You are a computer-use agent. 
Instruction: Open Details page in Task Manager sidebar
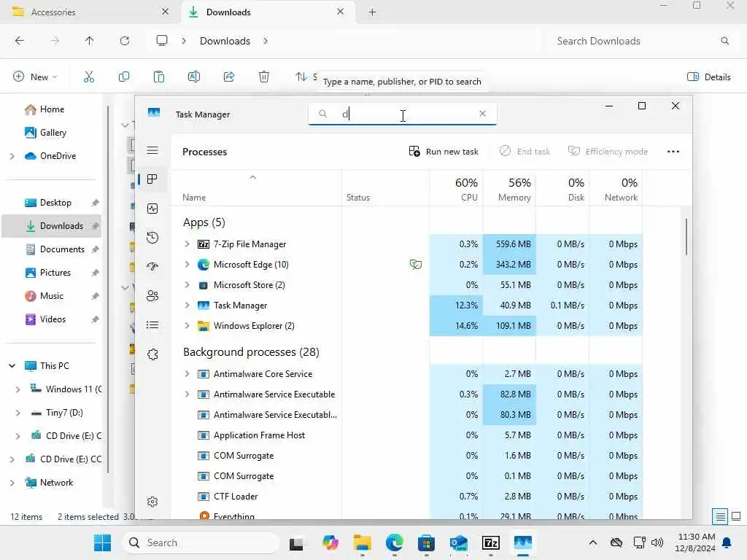coord(152,325)
